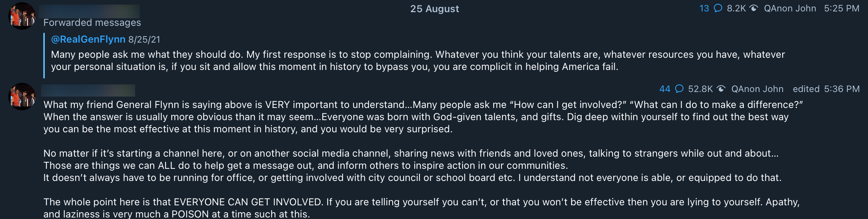
Task: Click the comment bubble icon beside 44
Action: 679,89
